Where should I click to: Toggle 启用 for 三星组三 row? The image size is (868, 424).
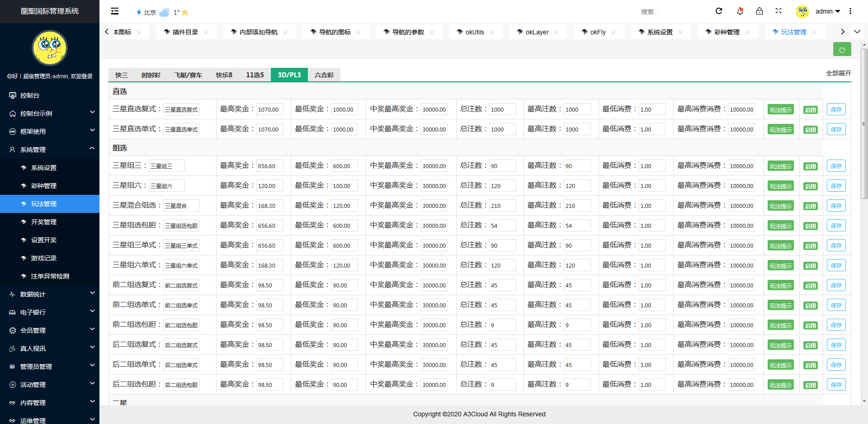[811, 166]
